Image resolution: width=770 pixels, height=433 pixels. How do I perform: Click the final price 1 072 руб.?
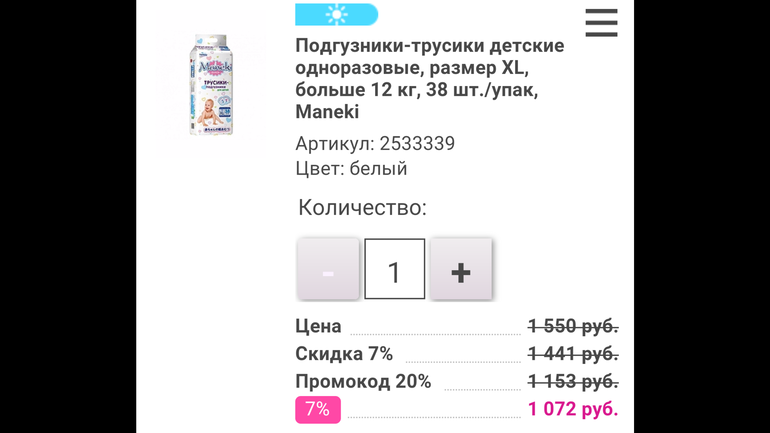[573, 409]
